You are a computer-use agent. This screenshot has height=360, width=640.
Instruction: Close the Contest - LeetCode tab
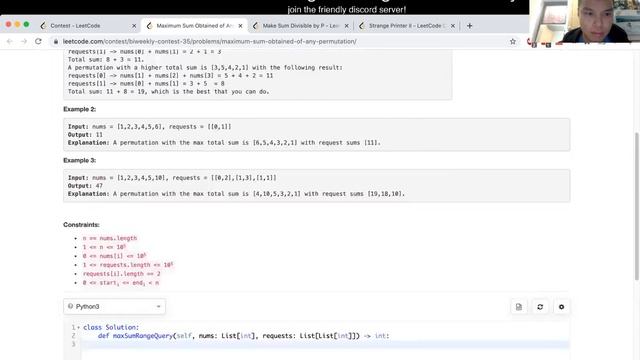pyautogui.click(x=134, y=26)
